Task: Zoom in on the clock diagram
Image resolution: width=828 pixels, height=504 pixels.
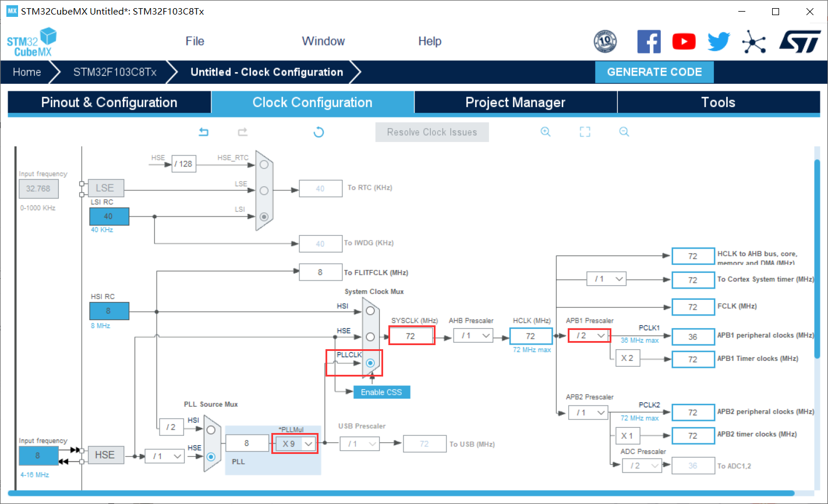Action: 546,132
